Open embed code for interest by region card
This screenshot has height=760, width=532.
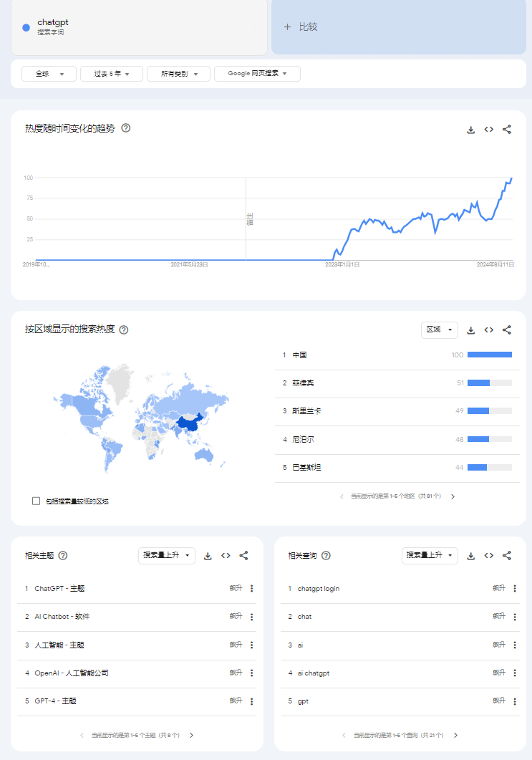(489, 330)
